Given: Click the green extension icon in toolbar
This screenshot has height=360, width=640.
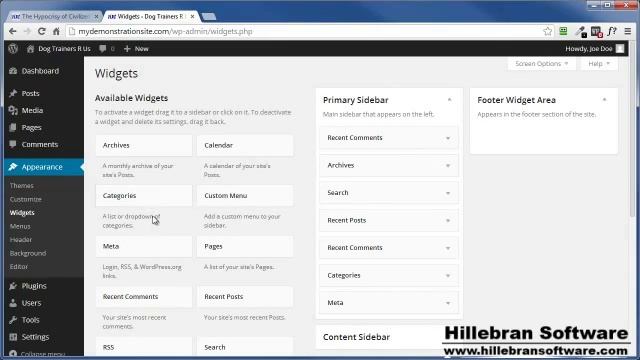Looking at the screenshot, I should tap(563, 31).
